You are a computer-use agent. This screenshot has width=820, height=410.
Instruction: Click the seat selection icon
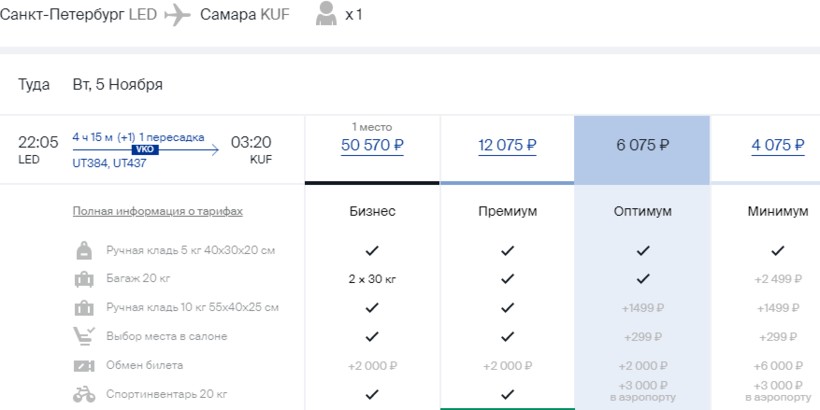(x=84, y=336)
